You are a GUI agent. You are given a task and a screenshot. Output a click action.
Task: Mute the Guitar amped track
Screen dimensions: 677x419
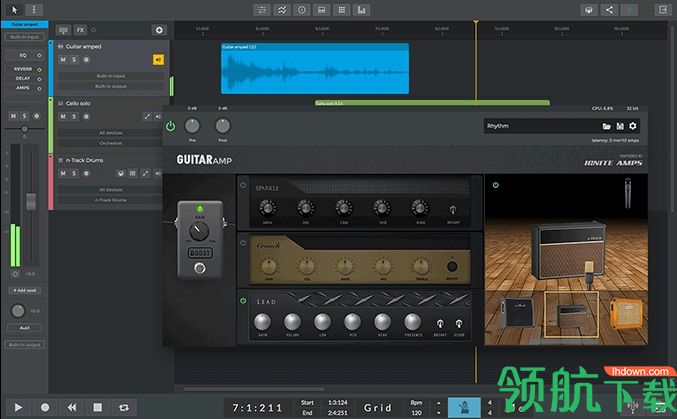63,60
